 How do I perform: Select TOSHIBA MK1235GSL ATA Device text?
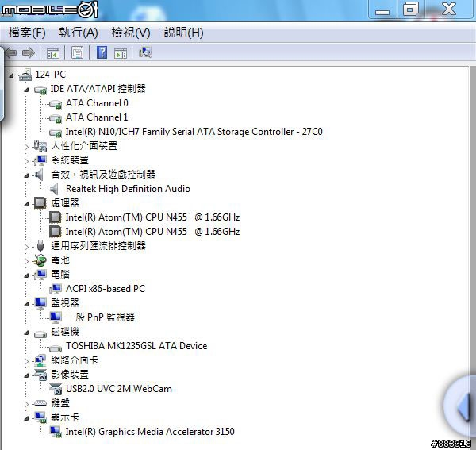click(x=136, y=346)
